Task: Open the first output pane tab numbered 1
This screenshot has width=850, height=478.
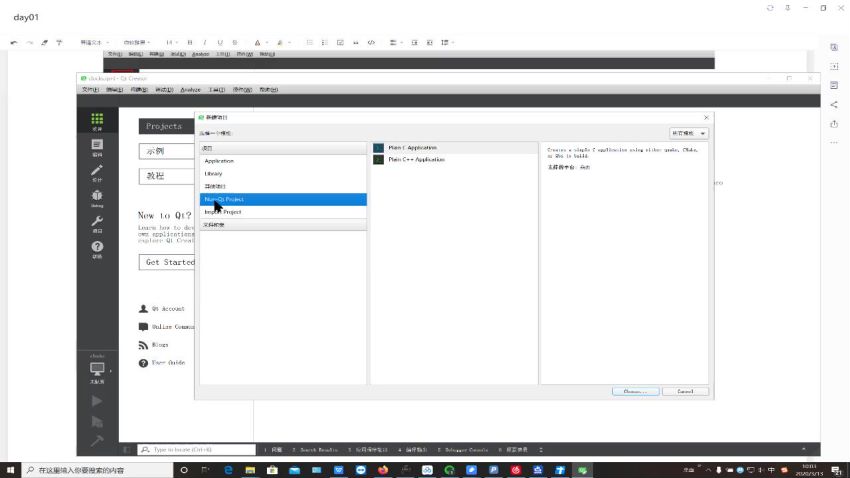Action: tap(273, 450)
